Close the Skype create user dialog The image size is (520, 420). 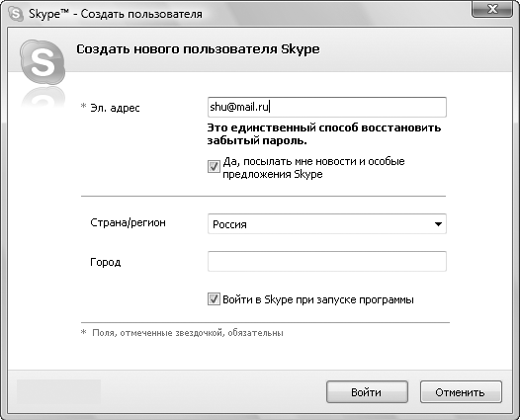coord(492,9)
